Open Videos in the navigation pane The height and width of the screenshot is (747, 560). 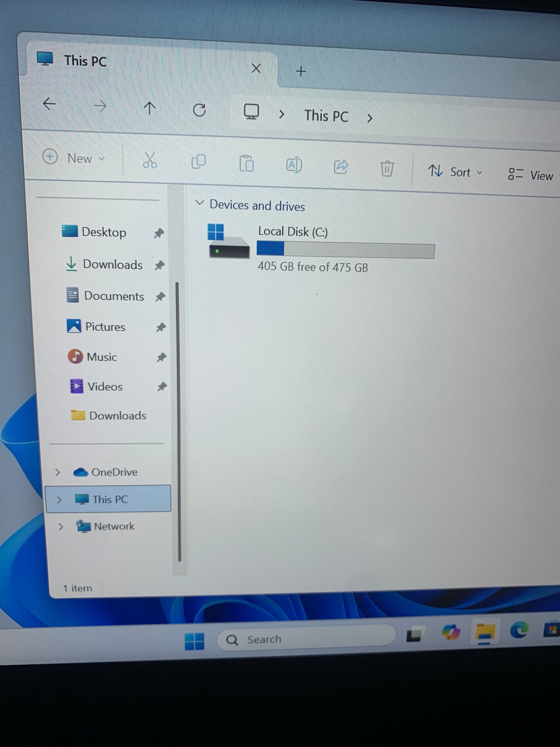pos(96,386)
